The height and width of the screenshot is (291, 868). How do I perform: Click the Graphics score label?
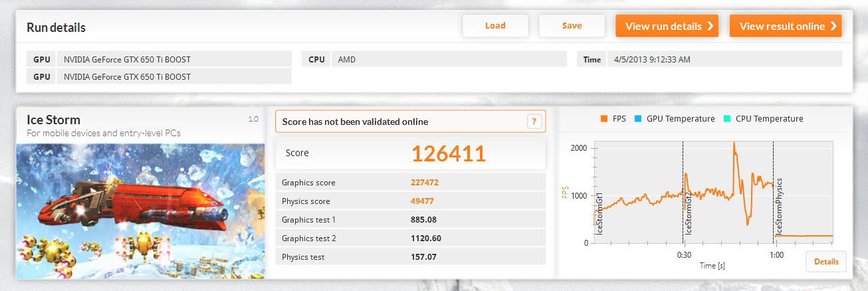point(308,182)
